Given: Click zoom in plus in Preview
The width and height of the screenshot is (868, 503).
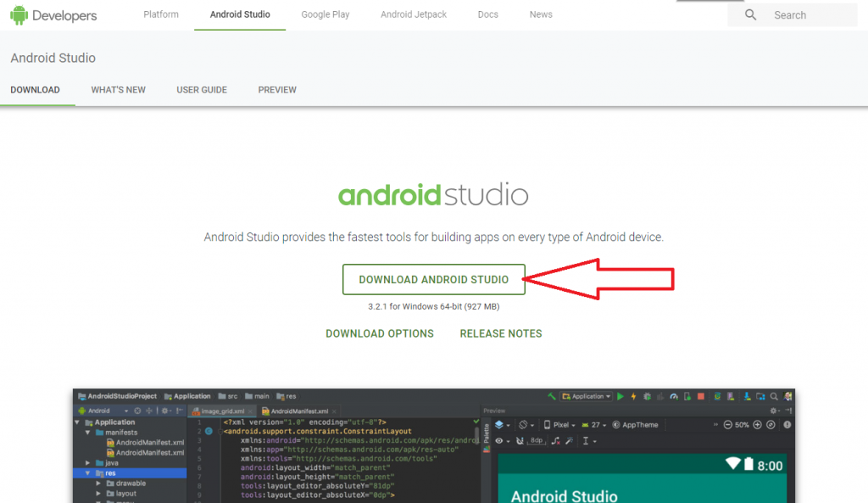Looking at the screenshot, I should click(757, 425).
